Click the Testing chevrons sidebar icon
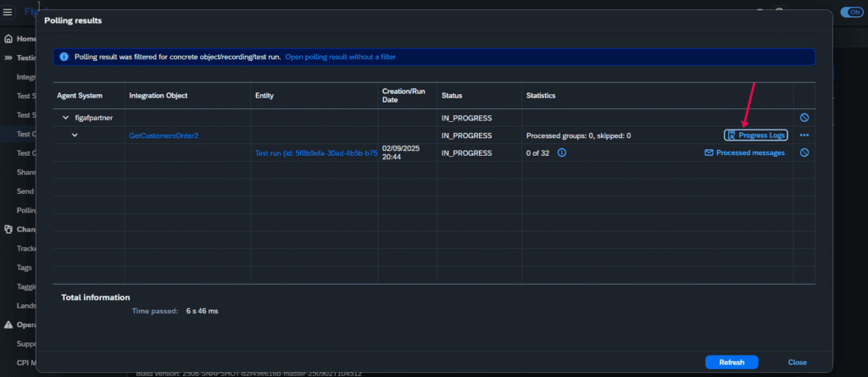This screenshot has height=377, width=868. click(x=8, y=58)
